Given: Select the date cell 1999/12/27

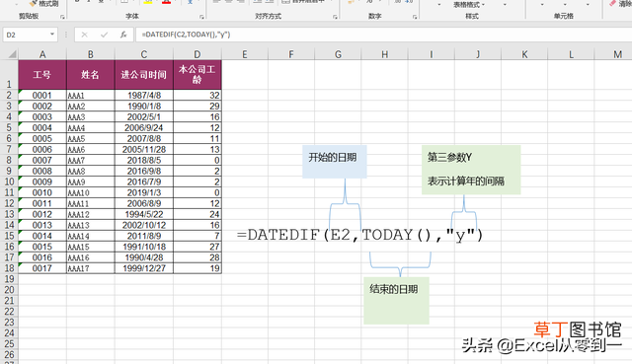Looking at the screenshot, I should point(144,268).
